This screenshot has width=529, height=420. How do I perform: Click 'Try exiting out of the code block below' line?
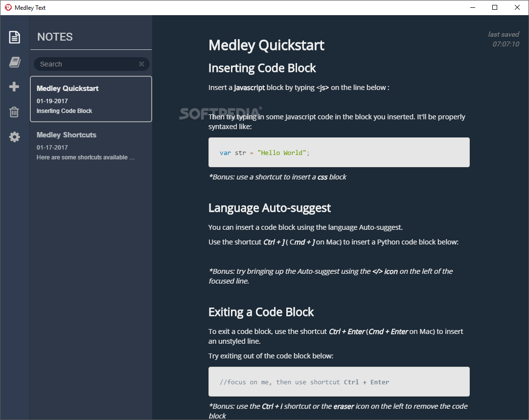click(271, 356)
